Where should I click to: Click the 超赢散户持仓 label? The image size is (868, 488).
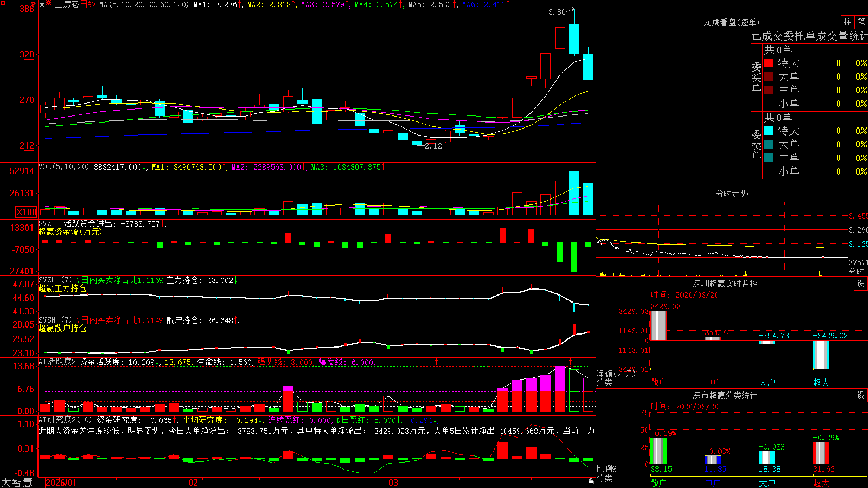(62, 328)
